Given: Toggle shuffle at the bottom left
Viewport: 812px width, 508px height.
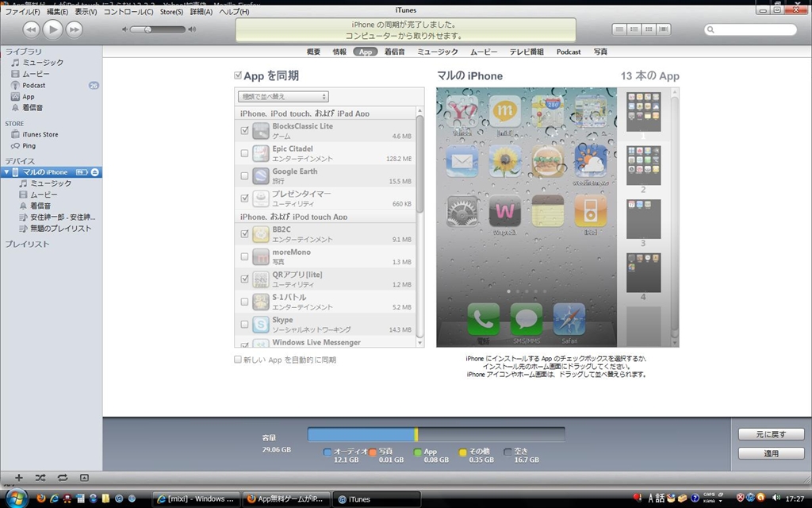Looking at the screenshot, I should click(x=40, y=478).
